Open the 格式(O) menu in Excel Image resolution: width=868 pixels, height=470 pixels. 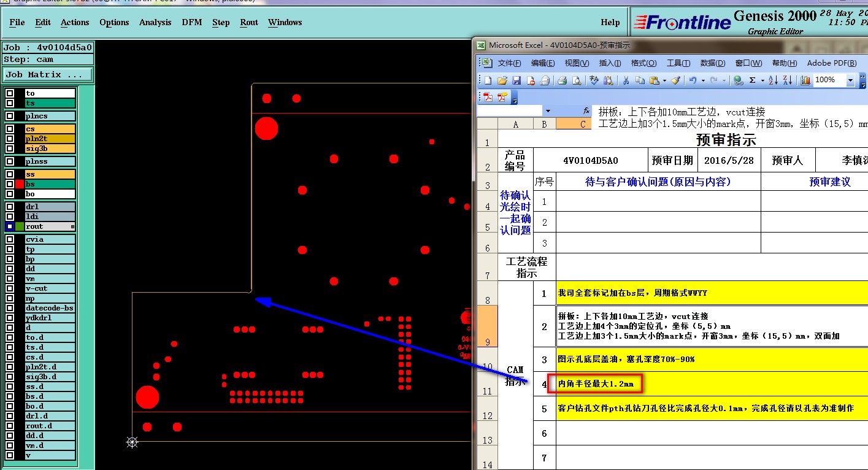coord(643,63)
